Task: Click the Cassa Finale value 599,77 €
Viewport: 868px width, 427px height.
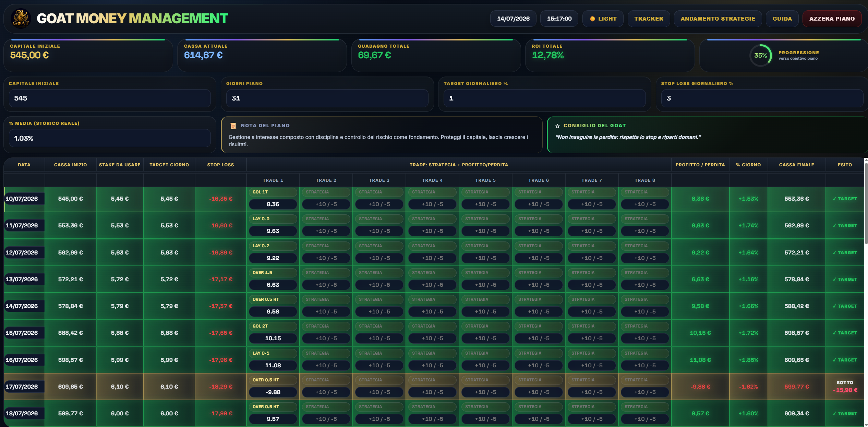Action: point(796,387)
